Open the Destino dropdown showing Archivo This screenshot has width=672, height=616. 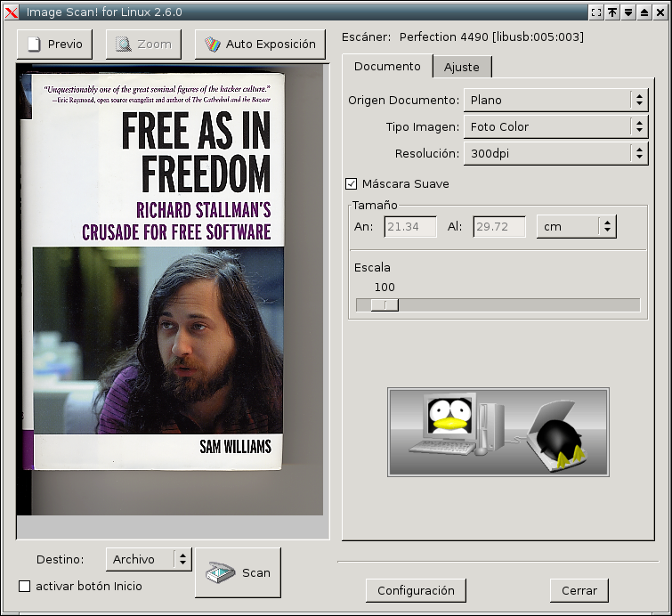point(149,559)
